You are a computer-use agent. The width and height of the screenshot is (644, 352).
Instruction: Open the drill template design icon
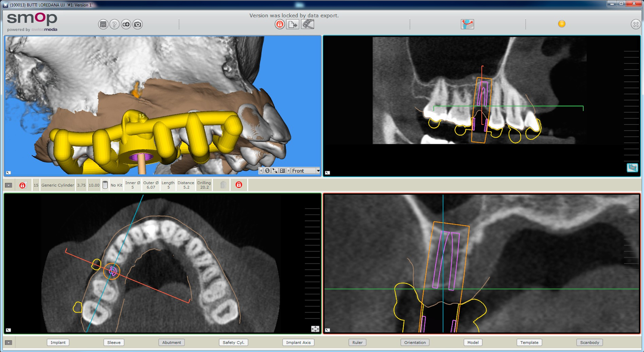pyautogui.click(x=308, y=24)
